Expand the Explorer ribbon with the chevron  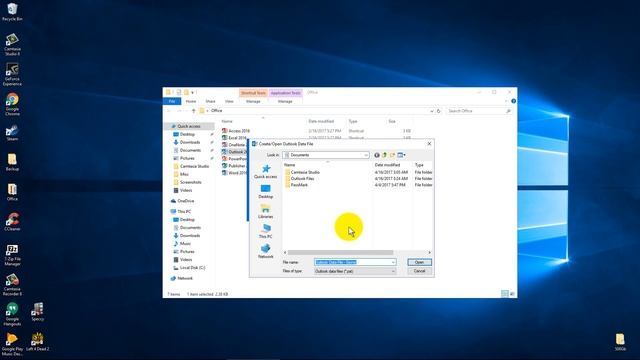point(506,101)
